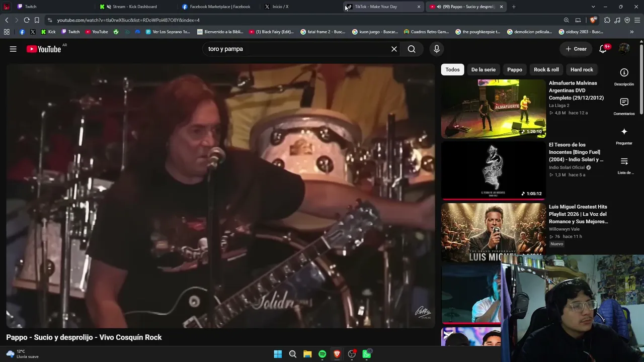Open the X bookmark icon

click(33, 32)
